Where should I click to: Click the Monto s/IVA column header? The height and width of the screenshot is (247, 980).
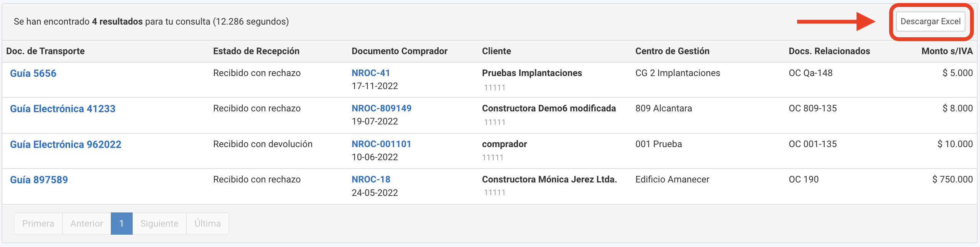[x=947, y=51]
